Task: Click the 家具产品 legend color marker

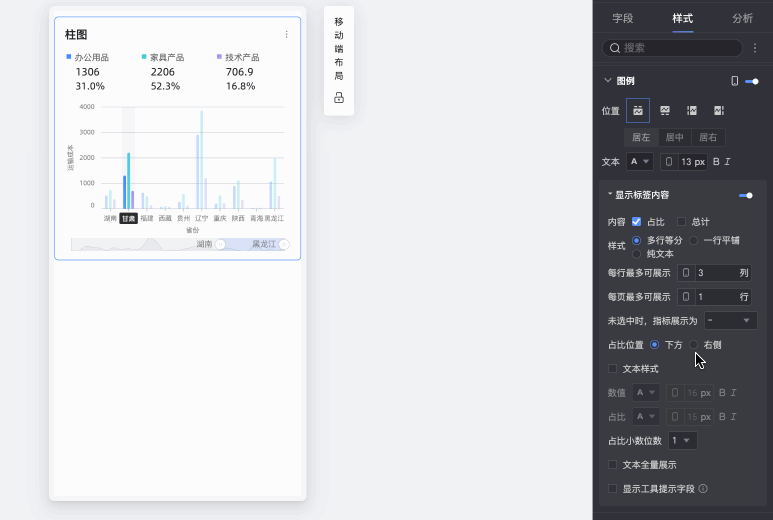Action: pyautogui.click(x=144, y=57)
